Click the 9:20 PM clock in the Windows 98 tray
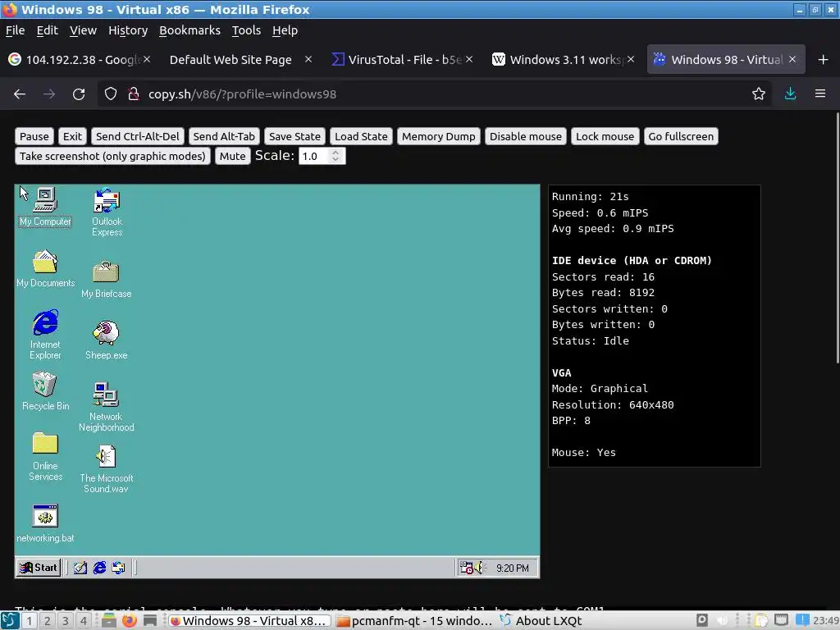This screenshot has height=630, width=840. 512,568
